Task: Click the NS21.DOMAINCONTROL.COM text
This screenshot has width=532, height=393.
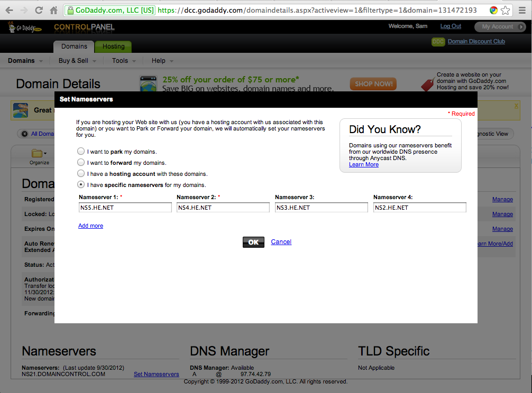Action: [63, 374]
